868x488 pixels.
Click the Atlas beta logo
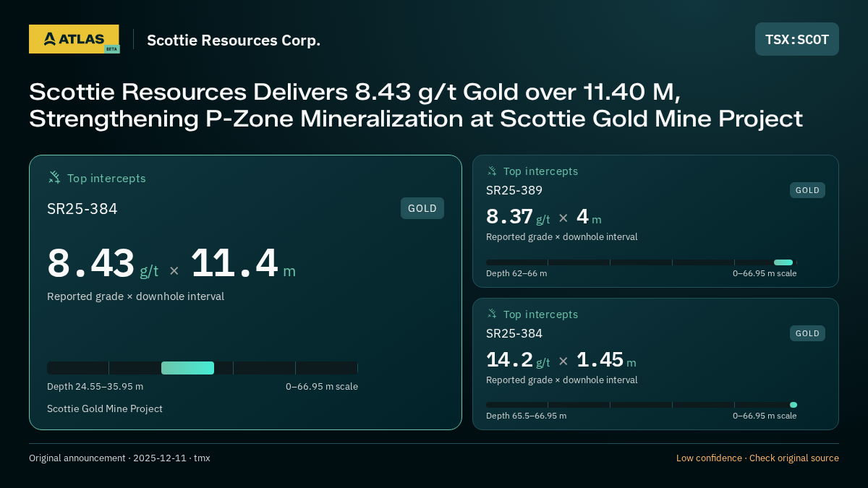pos(74,39)
